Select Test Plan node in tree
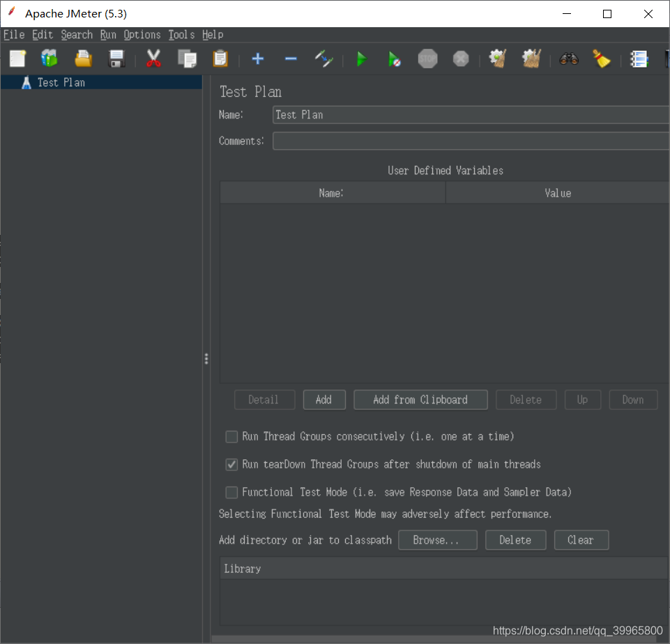The height and width of the screenshot is (644, 670). [x=101, y=82]
